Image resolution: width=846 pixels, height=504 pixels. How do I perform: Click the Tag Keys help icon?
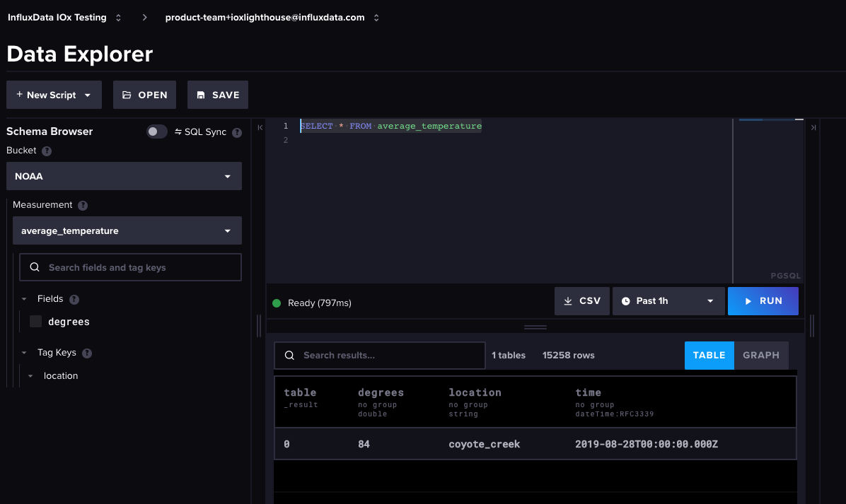[x=86, y=353]
